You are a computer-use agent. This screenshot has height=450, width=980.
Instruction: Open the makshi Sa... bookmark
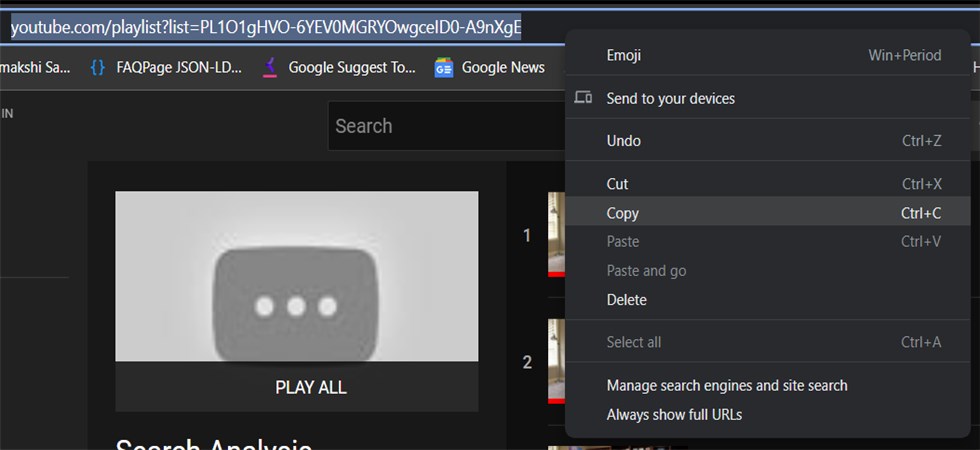coord(35,68)
